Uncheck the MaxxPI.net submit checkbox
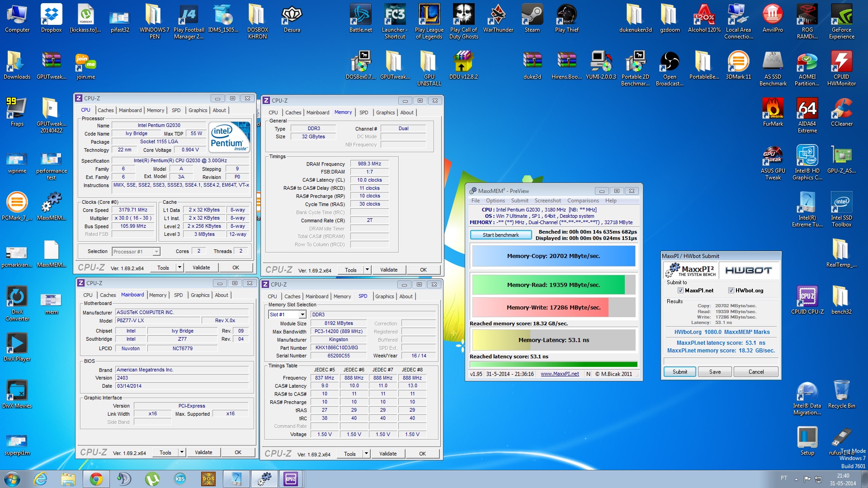 (x=680, y=291)
